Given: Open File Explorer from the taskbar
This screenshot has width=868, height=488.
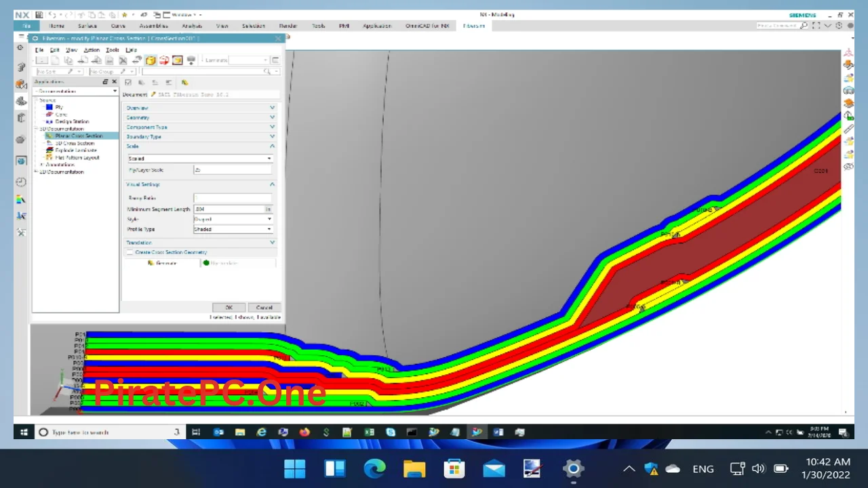Looking at the screenshot, I should tap(414, 468).
